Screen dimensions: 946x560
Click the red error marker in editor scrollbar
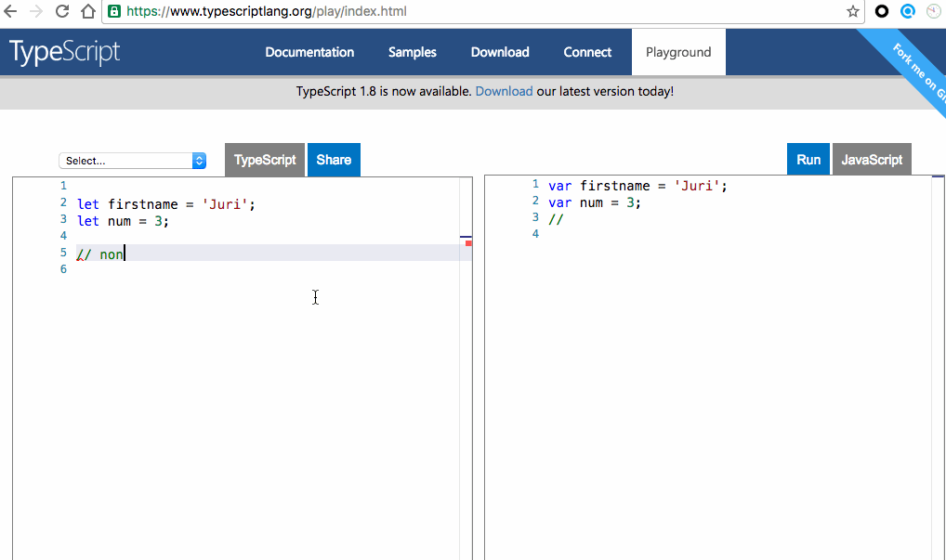468,243
